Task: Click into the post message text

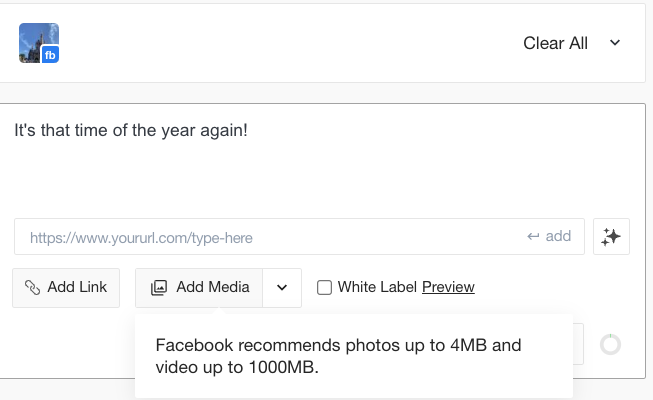Action: [x=131, y=130]
